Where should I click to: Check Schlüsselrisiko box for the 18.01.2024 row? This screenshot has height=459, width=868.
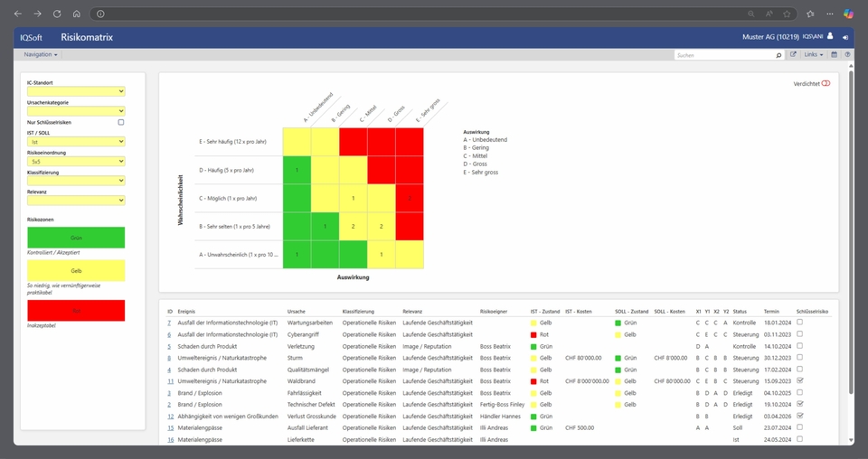pos(798,322)
